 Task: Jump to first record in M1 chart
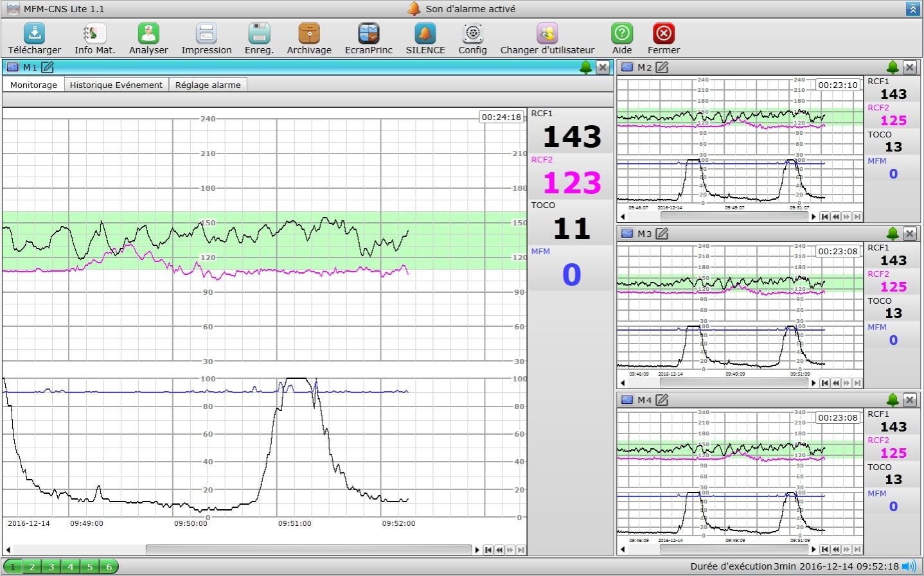[488, 550]
